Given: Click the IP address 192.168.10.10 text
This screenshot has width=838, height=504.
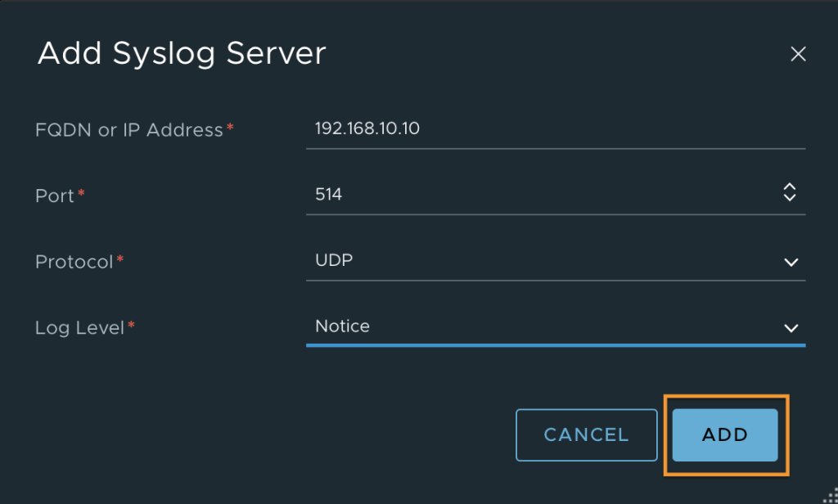Looking at the screenshot, I should pos(367,128).
